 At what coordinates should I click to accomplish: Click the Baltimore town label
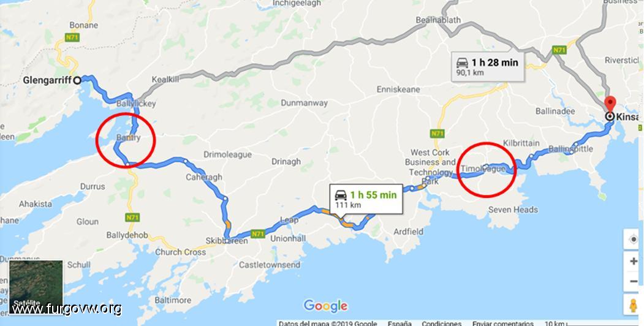pyautogui.click(x=173, y=300)
